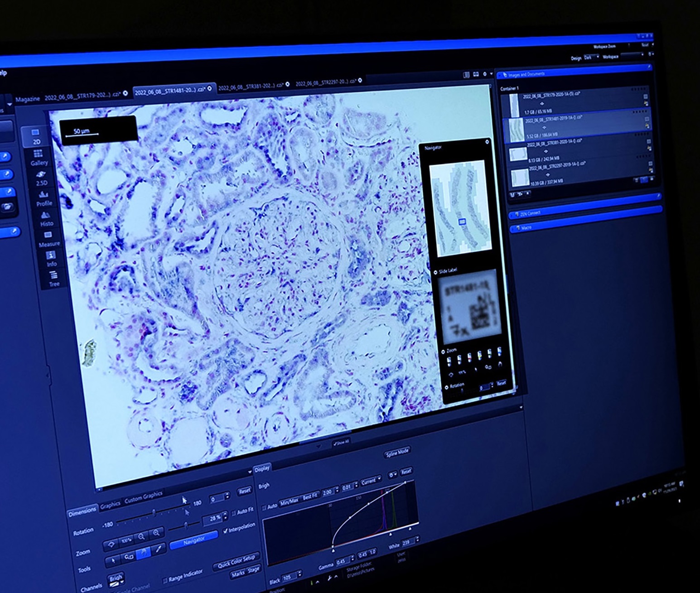Screen dimensions: 700x593
Task: Adjust the Rotation slider handle
Action: 154,512
